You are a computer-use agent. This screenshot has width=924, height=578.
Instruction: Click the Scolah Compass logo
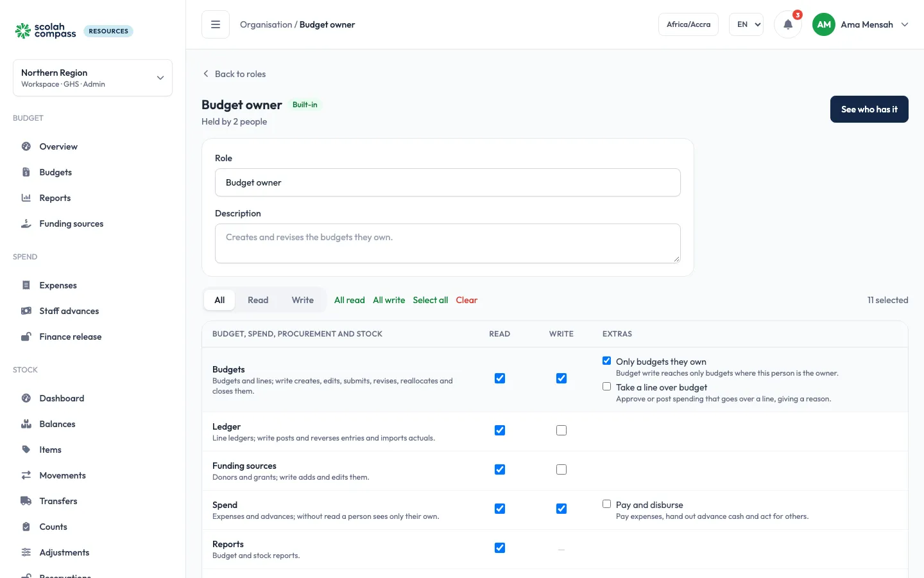[46, 31]
